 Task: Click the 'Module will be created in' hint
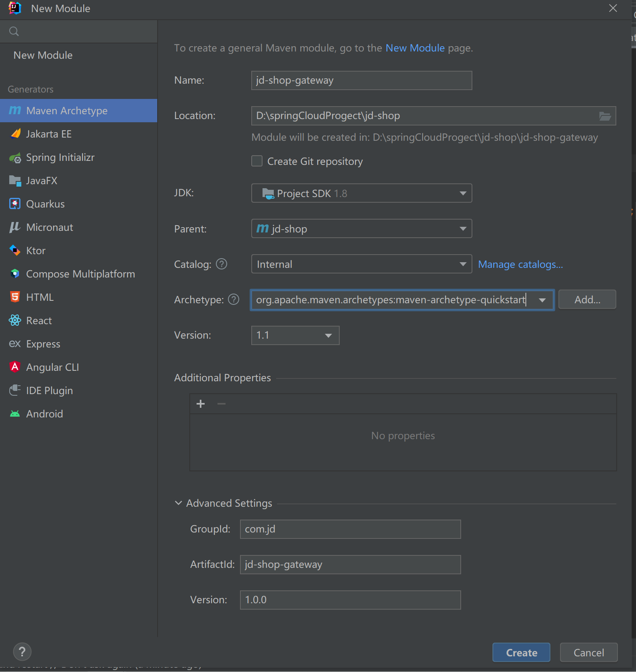(x=425, y=138)
